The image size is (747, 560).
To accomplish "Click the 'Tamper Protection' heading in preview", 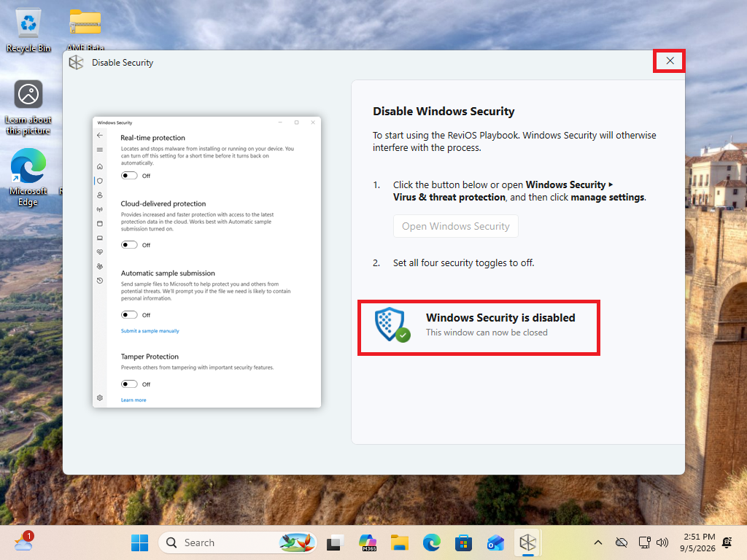I will click(x=150, y=356).
